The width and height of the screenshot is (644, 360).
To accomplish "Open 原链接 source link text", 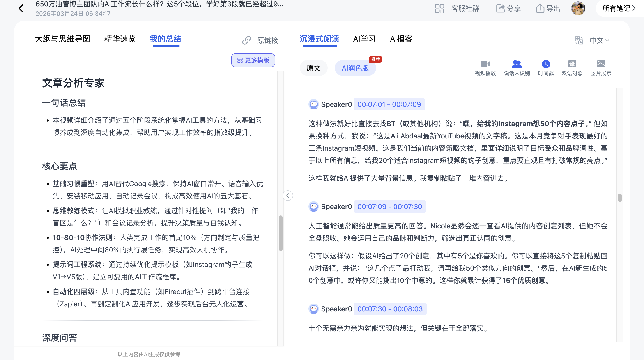I will click(x=267, y=40).
